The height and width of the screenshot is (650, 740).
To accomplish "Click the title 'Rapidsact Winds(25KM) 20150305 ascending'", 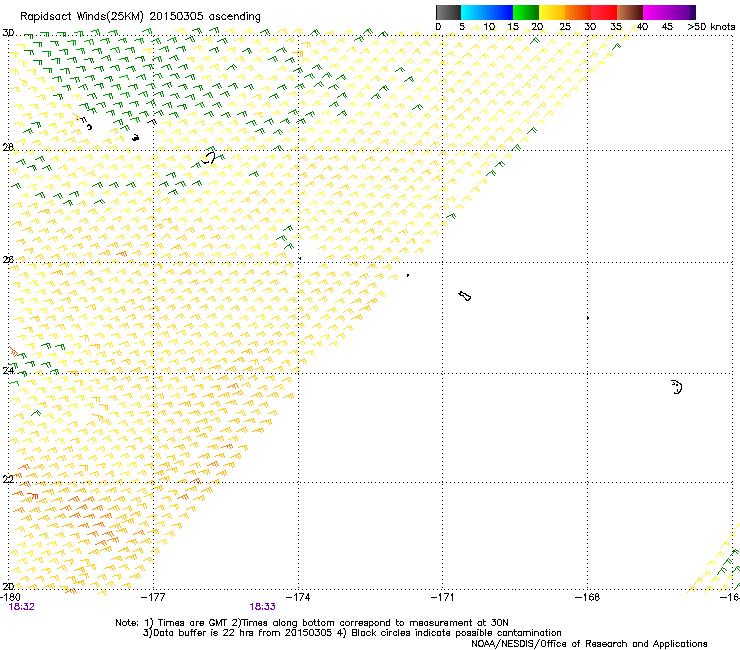I will pyautogui.click(x=140, y=17).
